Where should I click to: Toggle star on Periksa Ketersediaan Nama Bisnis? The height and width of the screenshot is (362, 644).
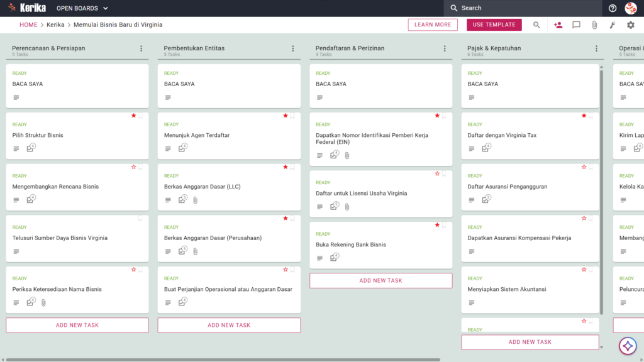[133, 270]
